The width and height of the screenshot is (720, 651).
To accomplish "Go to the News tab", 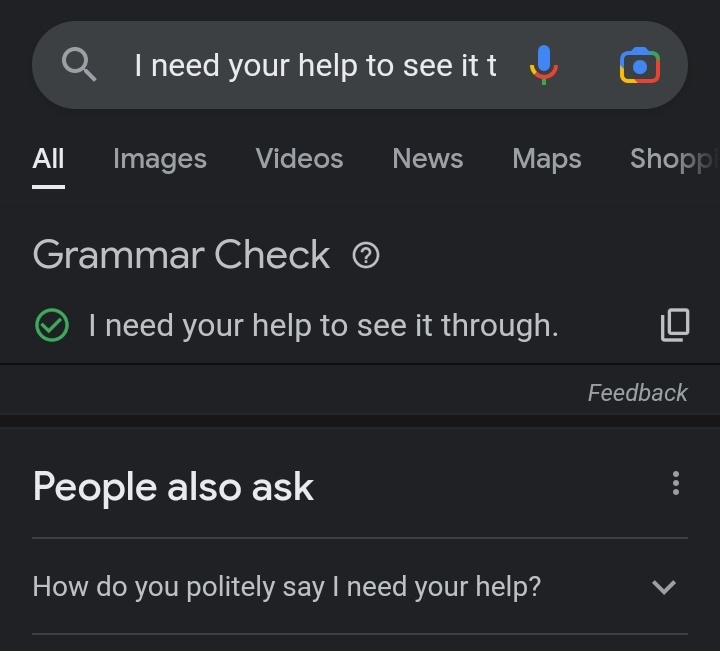I will [428, 159].
